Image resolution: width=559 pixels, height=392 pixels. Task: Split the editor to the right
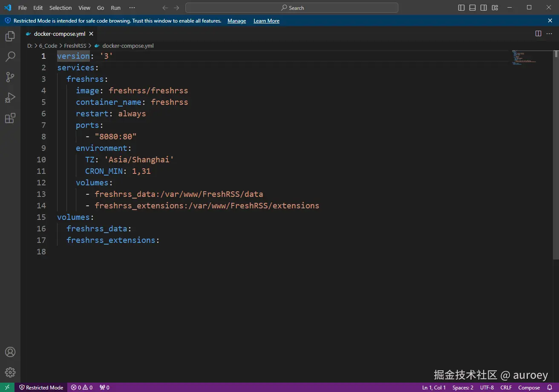tap(538, 34)
